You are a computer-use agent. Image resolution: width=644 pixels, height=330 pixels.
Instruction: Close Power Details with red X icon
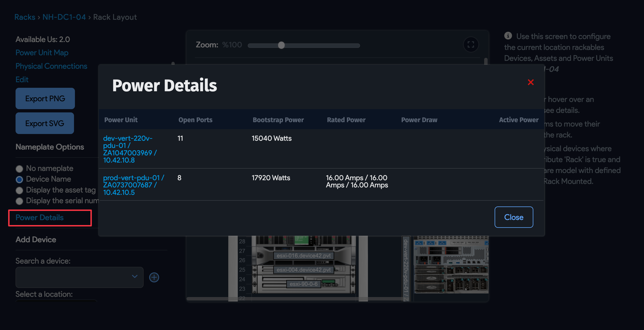pos(531,82)
